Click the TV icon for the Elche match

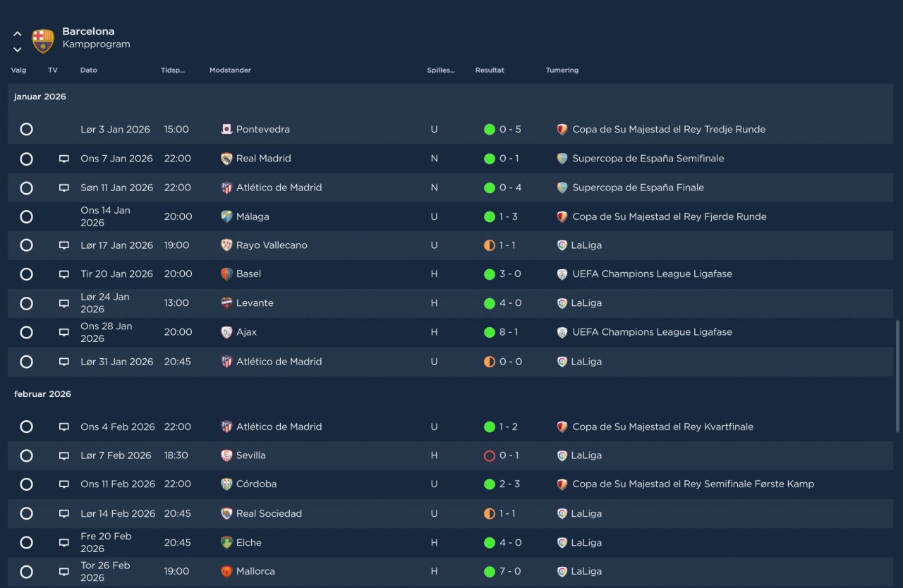click(x=64, y=543)
